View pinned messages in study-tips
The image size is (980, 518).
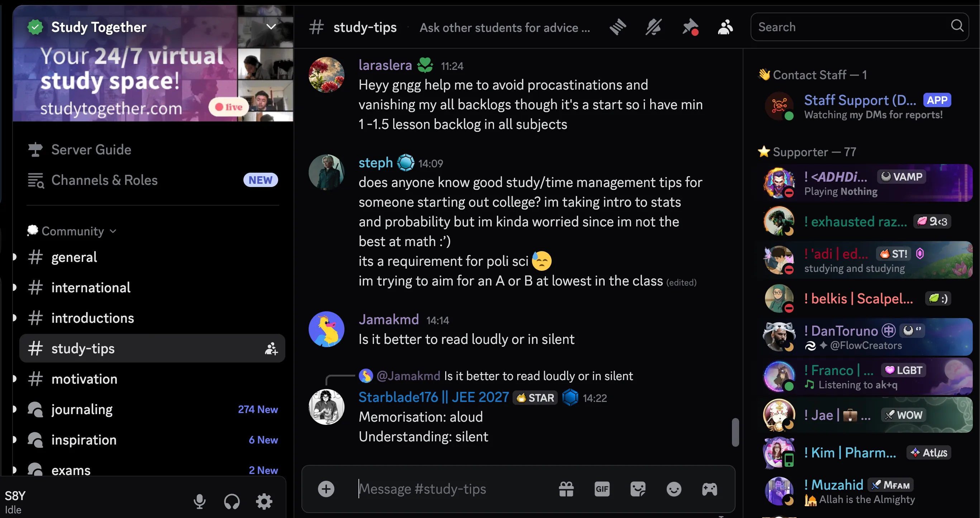pos(690,27)
